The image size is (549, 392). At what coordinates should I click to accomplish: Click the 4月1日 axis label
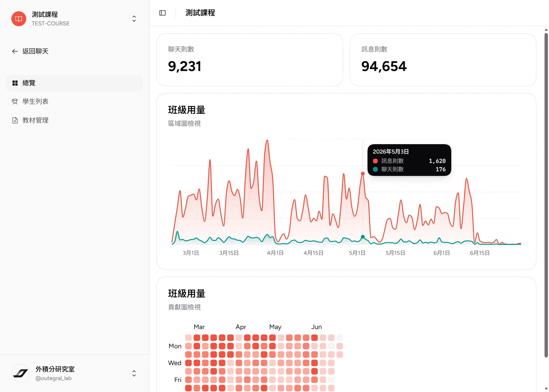(275, 253)
